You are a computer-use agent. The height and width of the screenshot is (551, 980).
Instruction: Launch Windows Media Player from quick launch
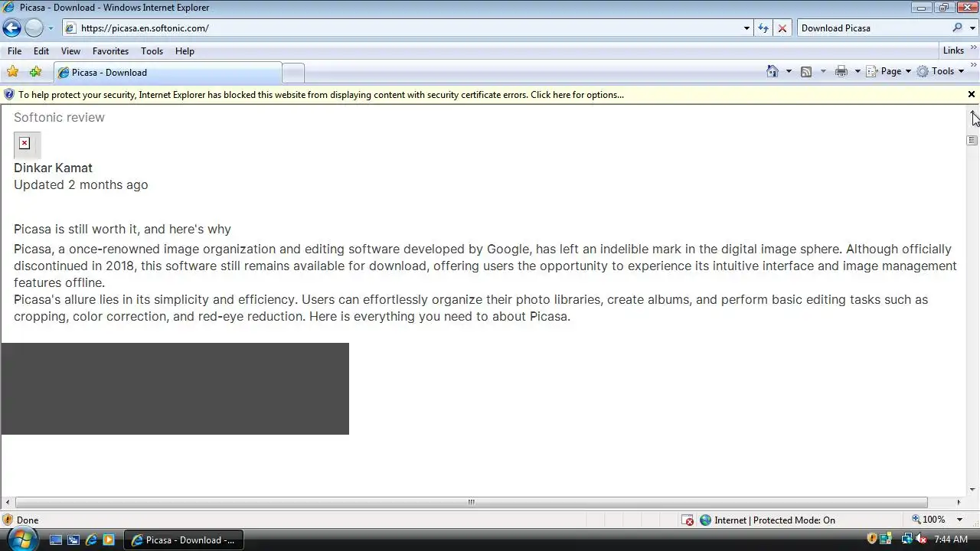pos(109,540)
